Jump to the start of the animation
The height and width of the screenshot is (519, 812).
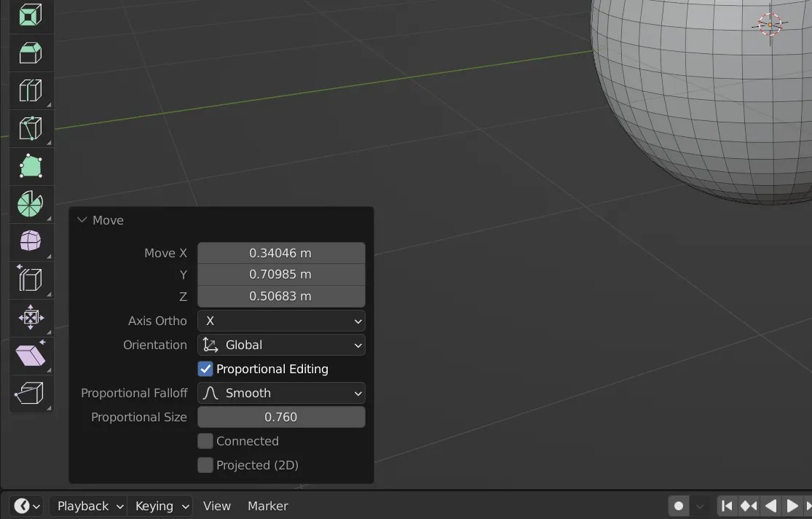(727, 505)
